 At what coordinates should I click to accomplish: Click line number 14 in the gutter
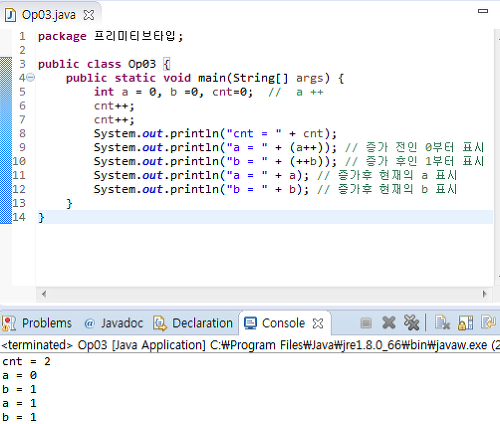pos(19,217)
